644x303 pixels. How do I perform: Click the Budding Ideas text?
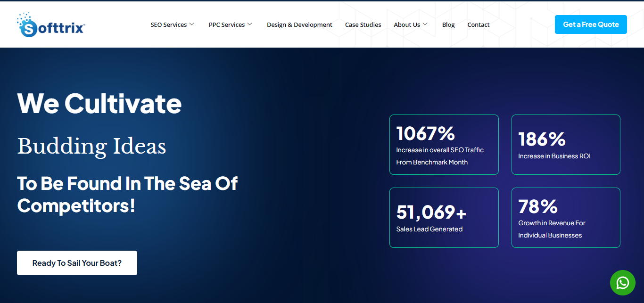point(91,146)
